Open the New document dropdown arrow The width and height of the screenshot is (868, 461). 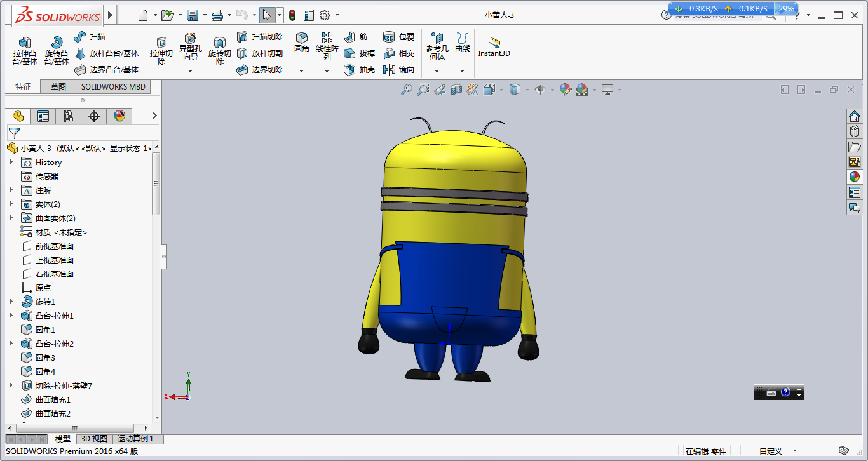pyautogui.click(x=155, y=15)
